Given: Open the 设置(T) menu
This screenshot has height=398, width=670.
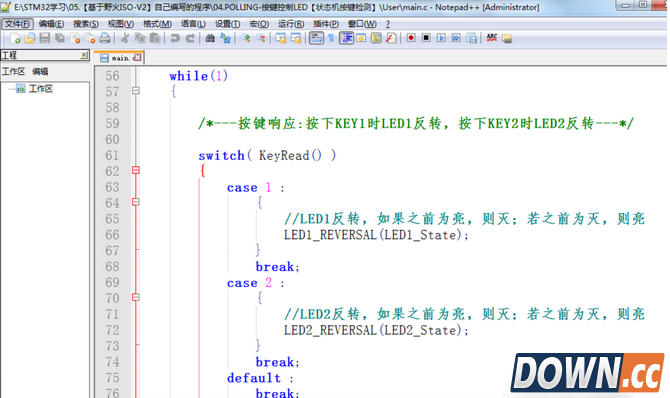Looking at the screenshot, I should pyautogui.click(x=227, y=24).
